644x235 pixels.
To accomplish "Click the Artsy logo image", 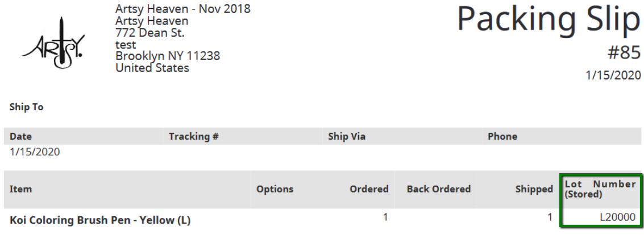I will pyautogui.click(x=53, y=44).
